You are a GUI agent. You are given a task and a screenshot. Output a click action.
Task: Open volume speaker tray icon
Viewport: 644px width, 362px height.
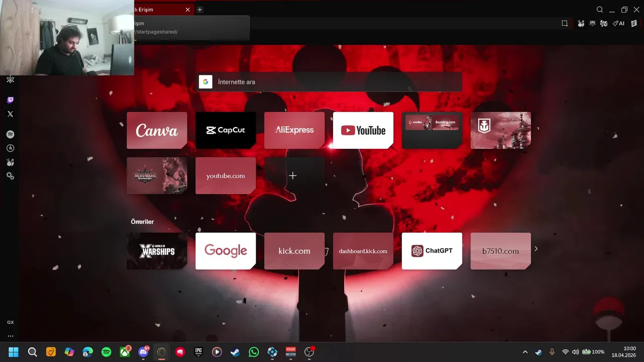point(576,352)
